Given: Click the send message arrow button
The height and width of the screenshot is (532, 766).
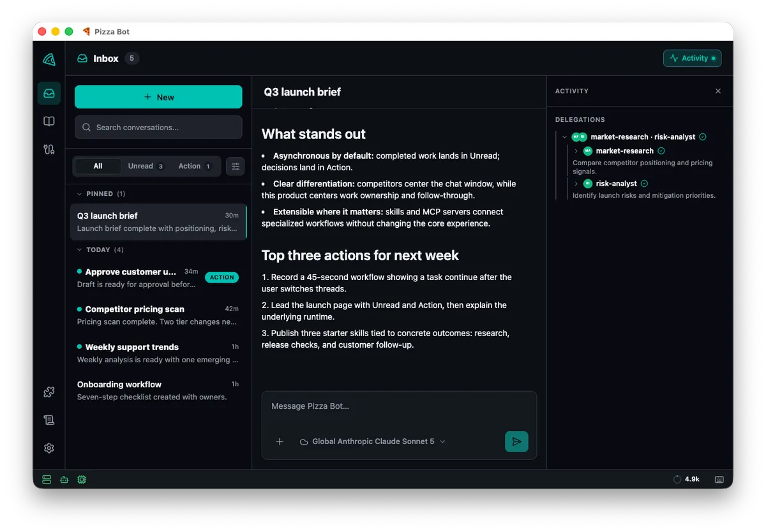Looking at the screenshot, I should tap(516, 441).
